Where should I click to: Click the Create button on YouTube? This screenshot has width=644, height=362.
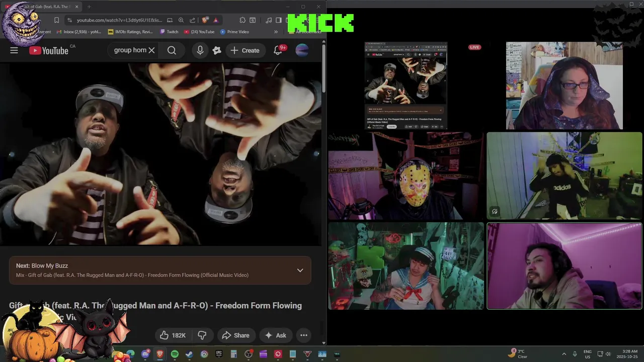pyautogui.click(x=245, y=50)
